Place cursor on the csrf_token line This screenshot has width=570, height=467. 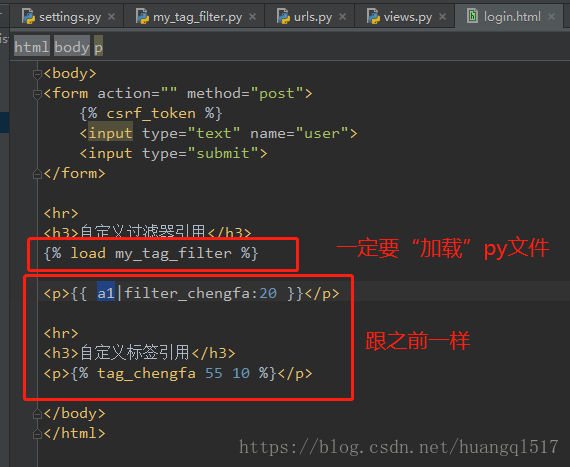click(151, 113)
